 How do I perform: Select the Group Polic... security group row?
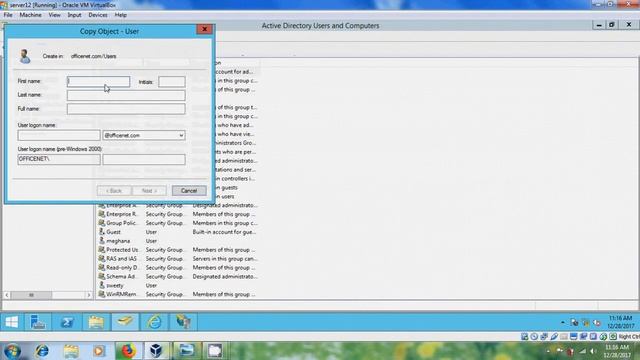[x=178, y=223]
